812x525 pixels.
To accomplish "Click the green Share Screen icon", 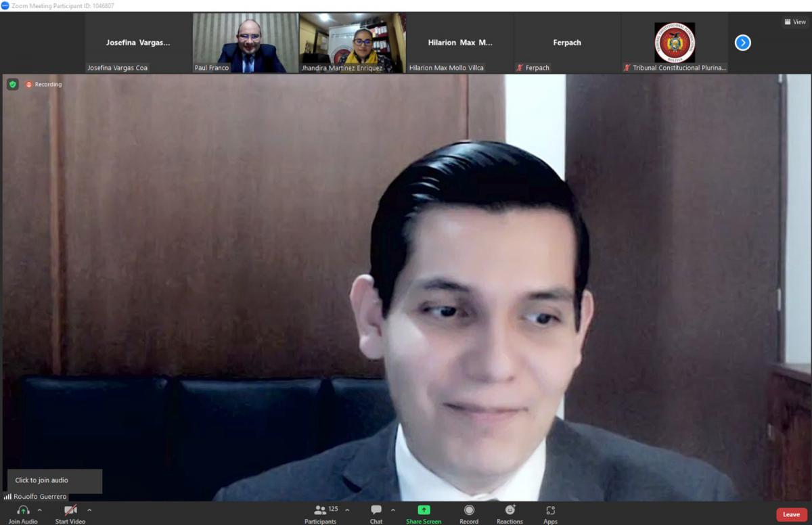I will click(x=424, y=510).
